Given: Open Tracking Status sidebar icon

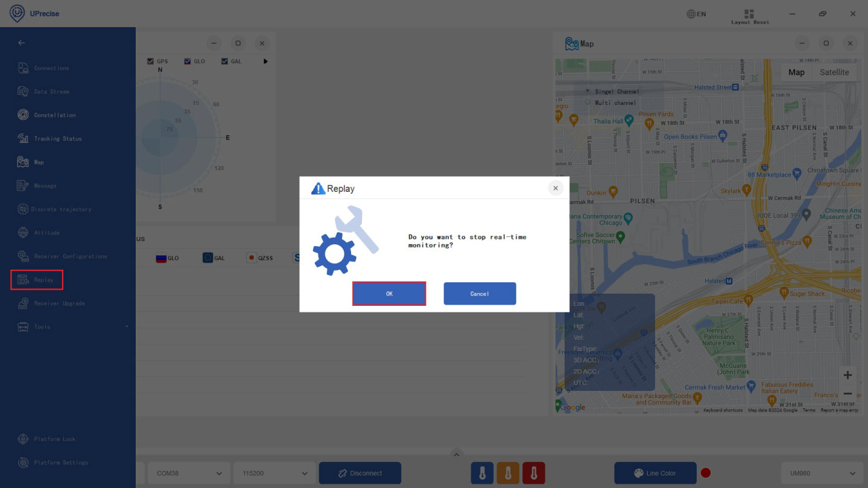Looking at the screenshot, I should click(23, 139).
